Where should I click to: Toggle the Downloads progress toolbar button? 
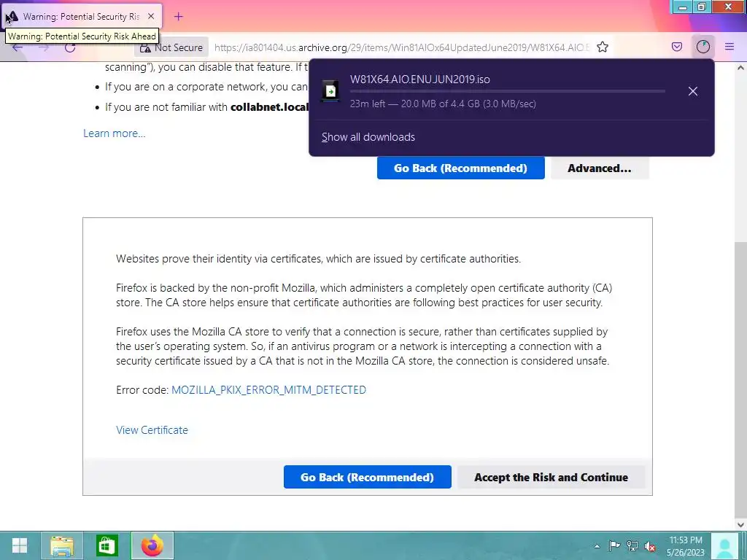coord(703,47)
